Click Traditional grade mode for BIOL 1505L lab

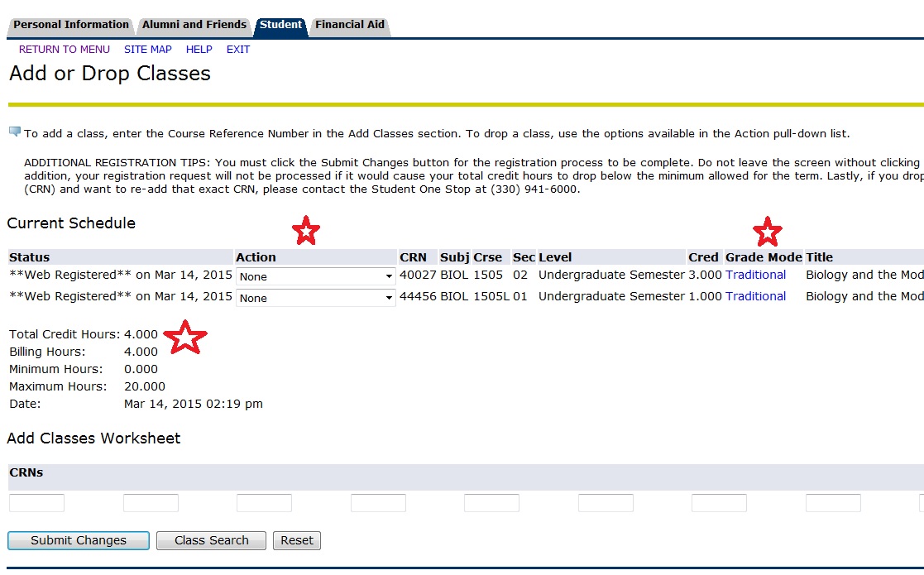click(x=755, y=295)
